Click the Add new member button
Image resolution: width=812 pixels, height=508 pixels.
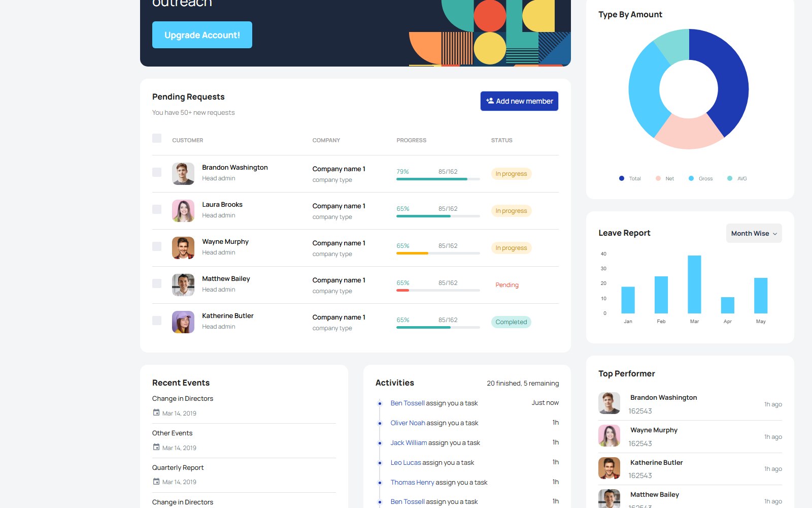519,101
